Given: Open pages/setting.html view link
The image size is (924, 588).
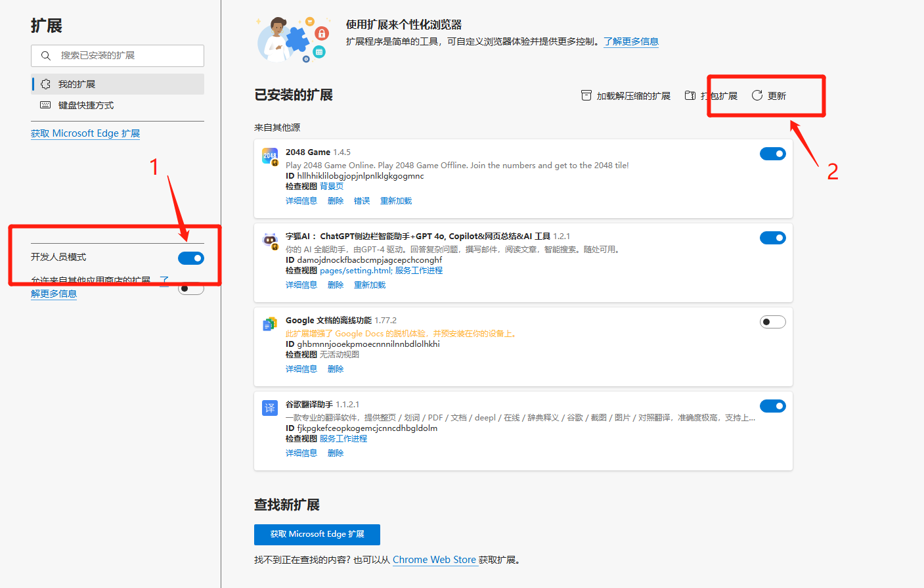Looking at the screenshot, I should point(357,271).
